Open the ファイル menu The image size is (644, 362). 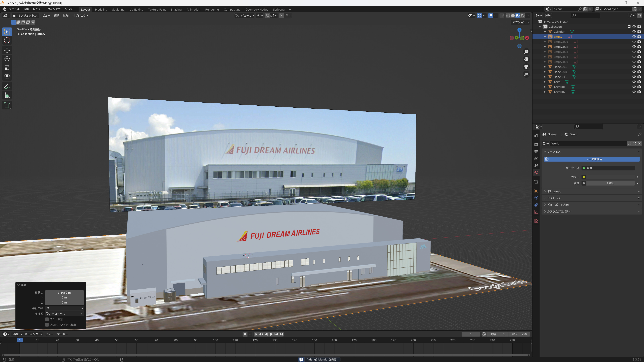(x=14, y=9)
